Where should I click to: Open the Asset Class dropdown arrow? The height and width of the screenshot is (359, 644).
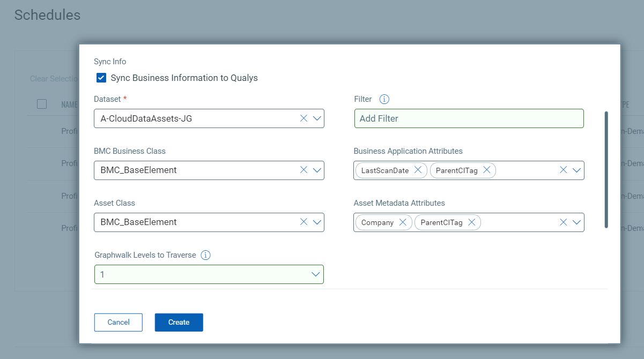point(316,222)
